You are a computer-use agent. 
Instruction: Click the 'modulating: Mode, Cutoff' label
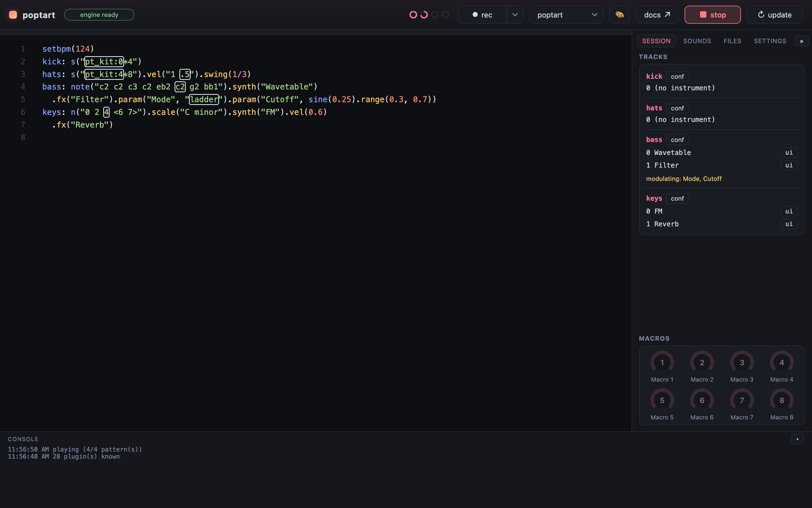(x=683, y=179)
